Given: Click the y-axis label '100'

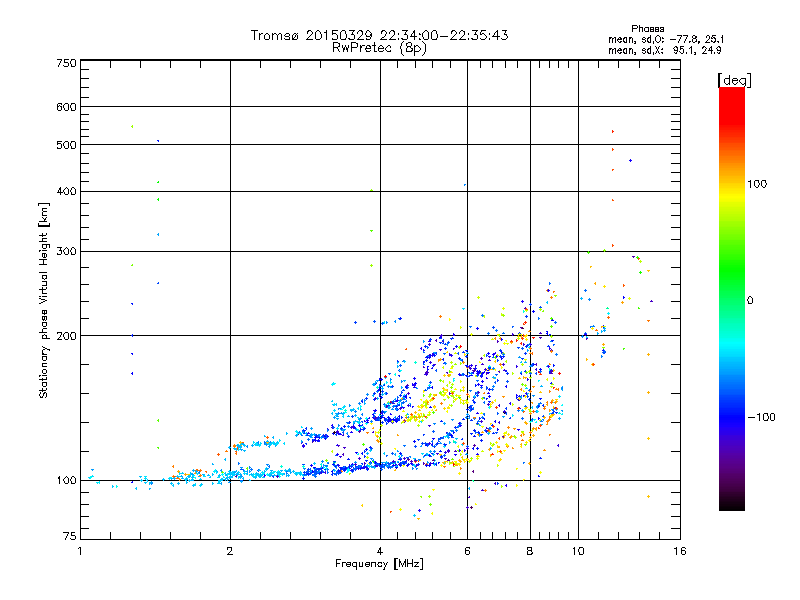Looking at the screenshot, I should [x=66, y=481].
